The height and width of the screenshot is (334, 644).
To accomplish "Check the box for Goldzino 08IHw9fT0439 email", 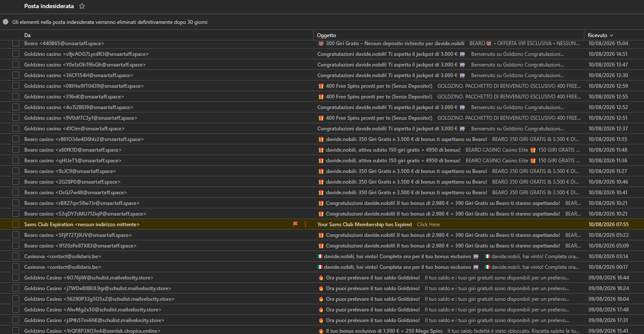I will (16, 86).
